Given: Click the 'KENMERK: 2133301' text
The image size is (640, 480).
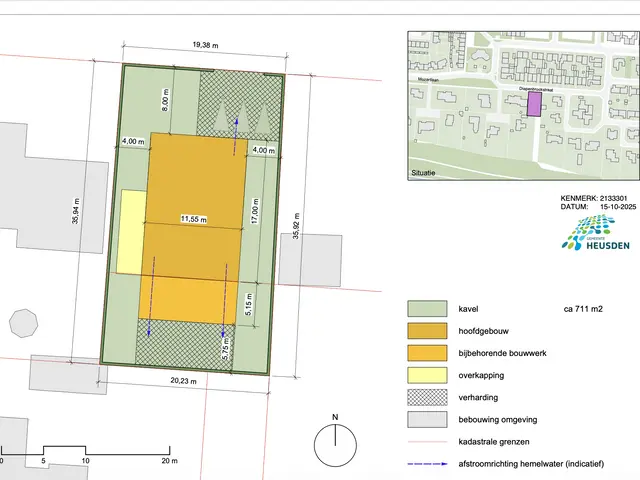Looking at the screenshot, I should pyautogui.click(x=593, y=198).
